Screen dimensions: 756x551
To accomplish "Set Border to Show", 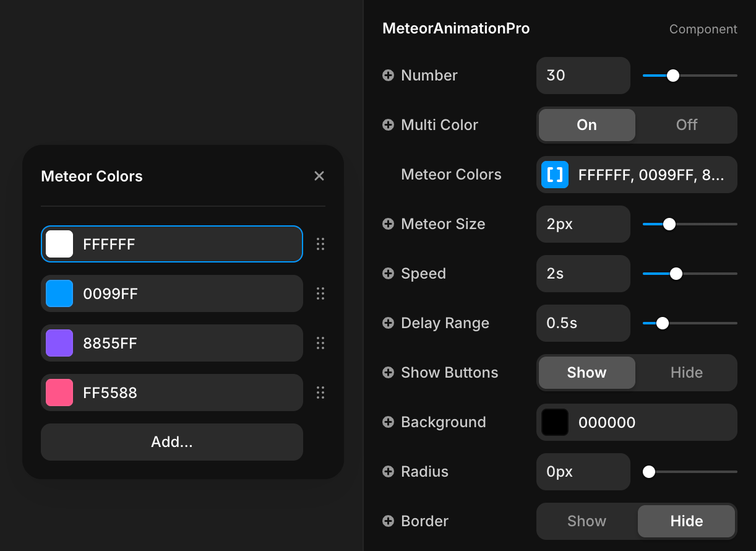I will click(586, 521).
